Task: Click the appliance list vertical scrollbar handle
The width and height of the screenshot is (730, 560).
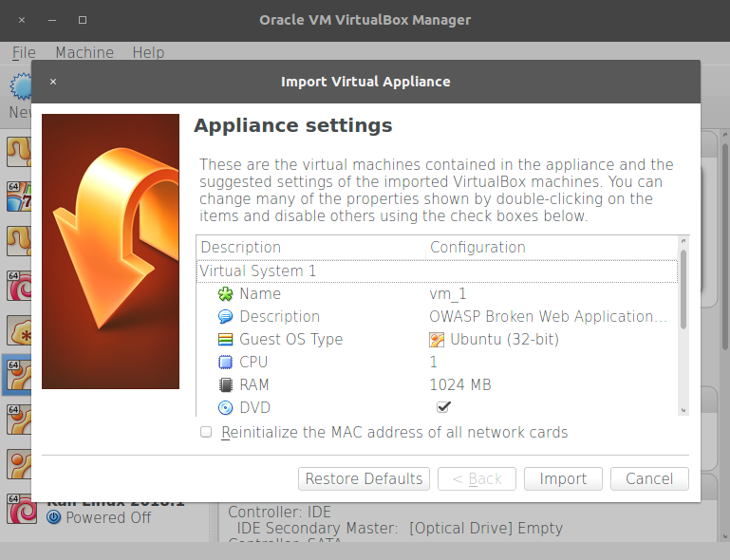Action: point(683,289)
